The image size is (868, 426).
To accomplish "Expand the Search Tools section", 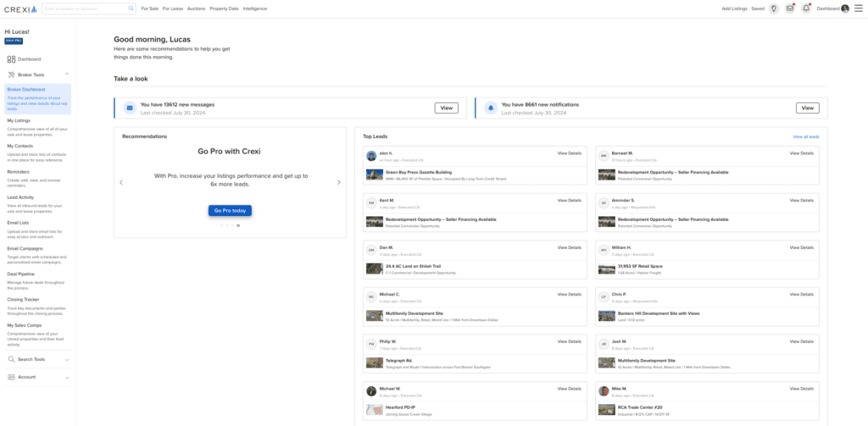I will click(x=67, y=360).
